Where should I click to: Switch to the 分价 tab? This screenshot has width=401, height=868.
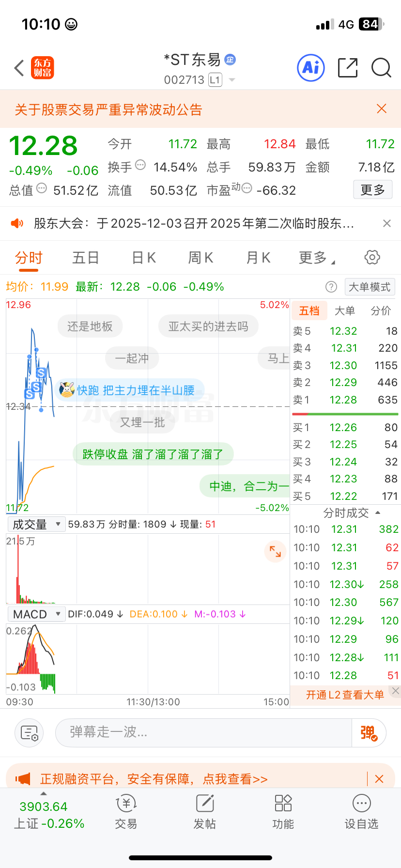pyautogui.click(x=381, y=310)
